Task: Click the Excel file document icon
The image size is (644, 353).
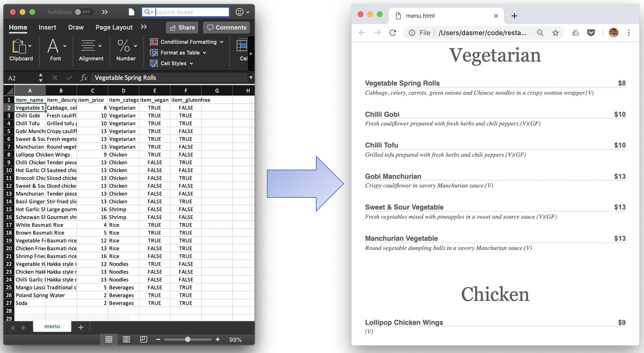Action: pos(131,12)
